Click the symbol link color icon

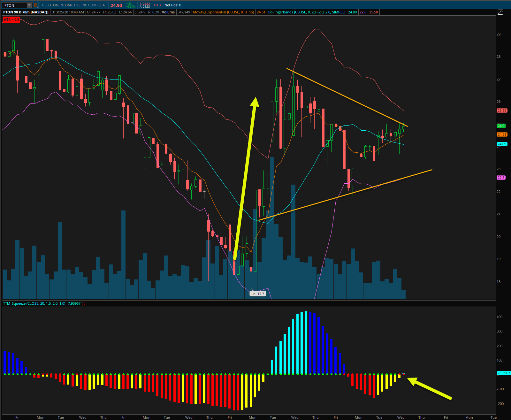pyautogui.click(x=36, y=5)
